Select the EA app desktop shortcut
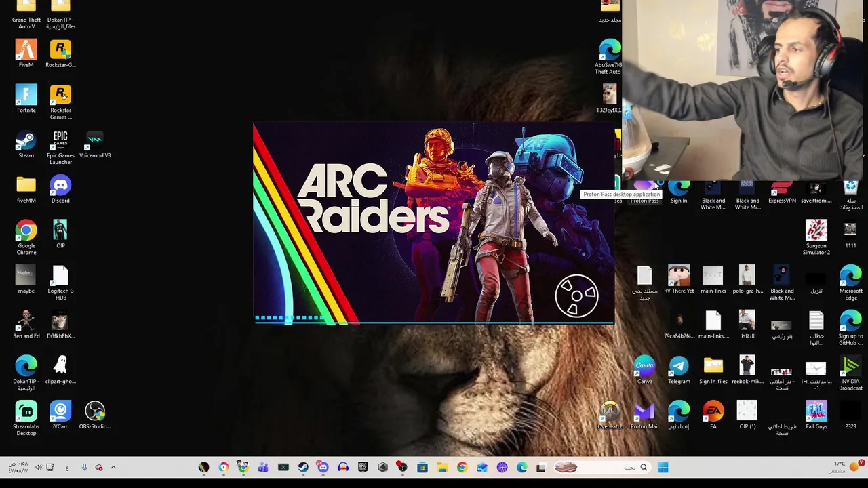 click(x=713, y=415)
